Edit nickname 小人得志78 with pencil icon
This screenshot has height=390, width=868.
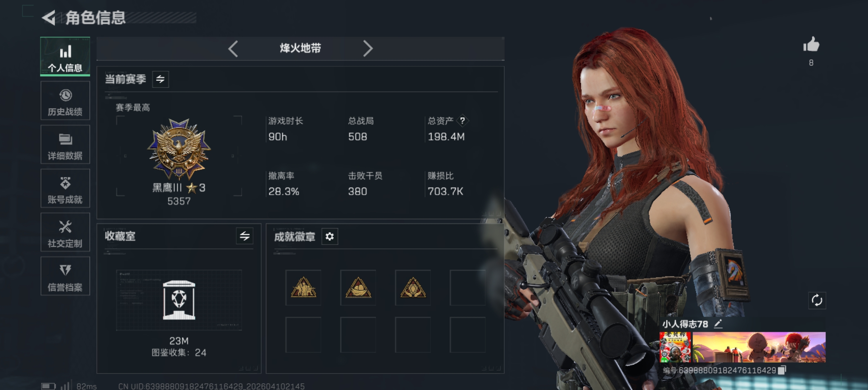[x=718, y=324]
